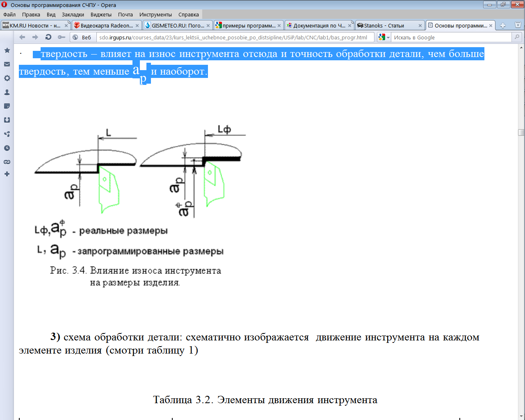Click the Веб site security badge
This screenshot has height=420, width=525.
(82, 37)
